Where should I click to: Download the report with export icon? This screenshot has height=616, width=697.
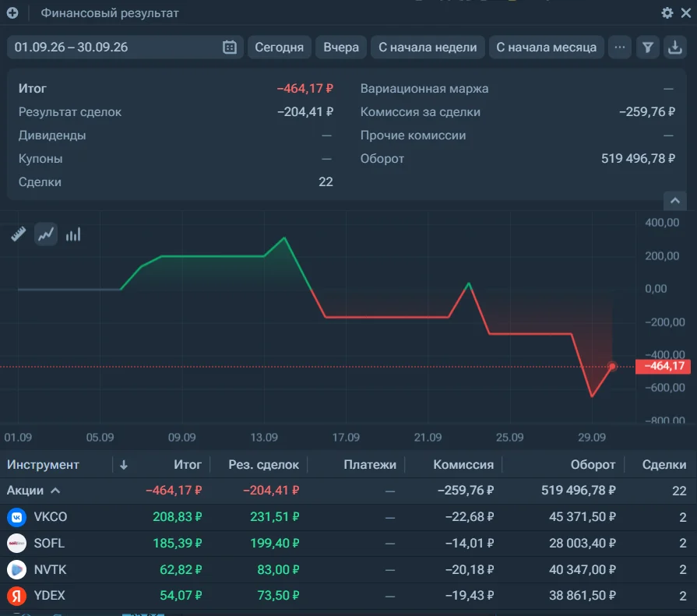(674, 47)
